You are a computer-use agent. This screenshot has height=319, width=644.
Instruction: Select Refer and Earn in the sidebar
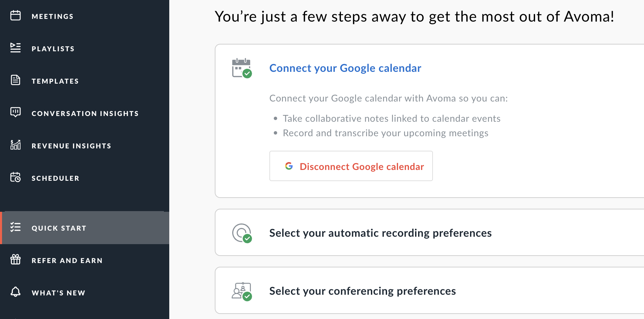coord(67,260)
